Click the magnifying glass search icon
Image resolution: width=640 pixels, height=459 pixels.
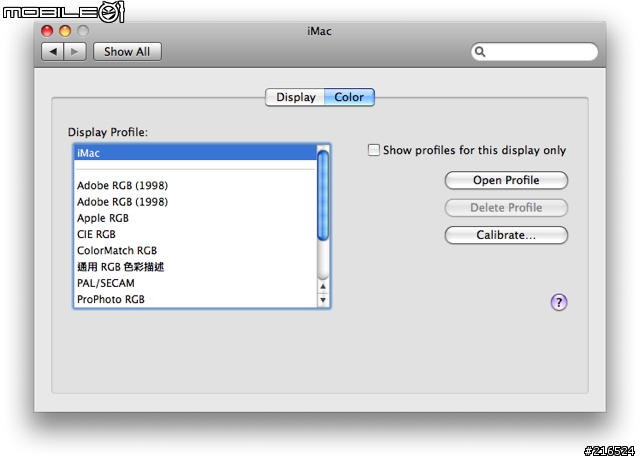(480, 52)
